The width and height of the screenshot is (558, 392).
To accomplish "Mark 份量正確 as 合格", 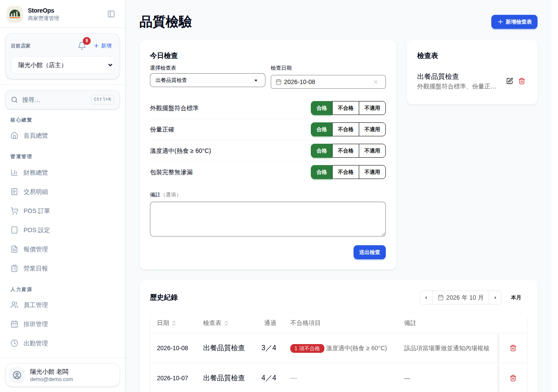I will (322, 129).
